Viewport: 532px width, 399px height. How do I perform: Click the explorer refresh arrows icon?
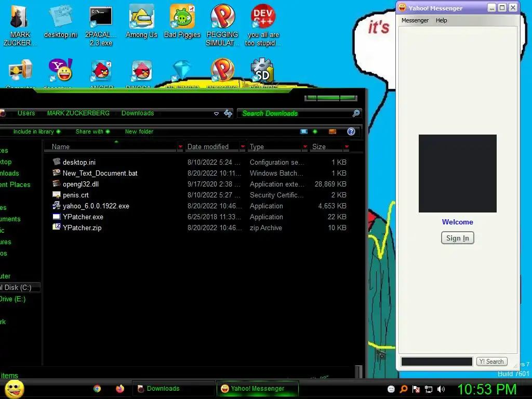pyautogui.click(x=228, y=113)
